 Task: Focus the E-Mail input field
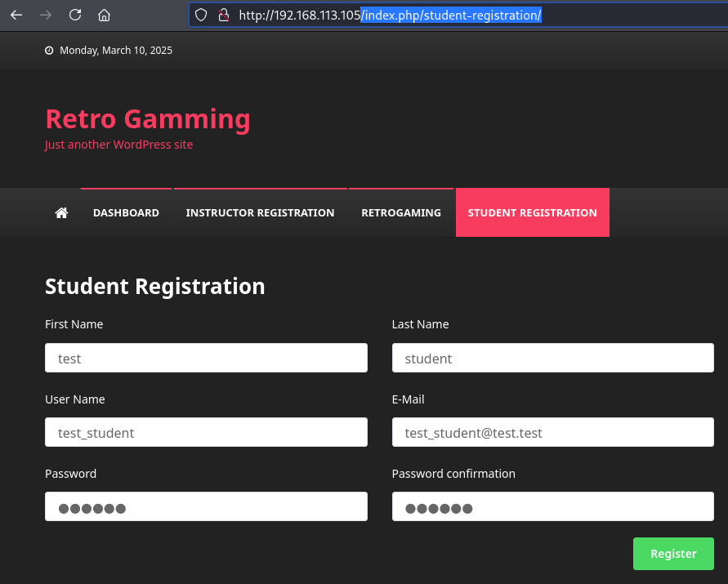point(553,432)
